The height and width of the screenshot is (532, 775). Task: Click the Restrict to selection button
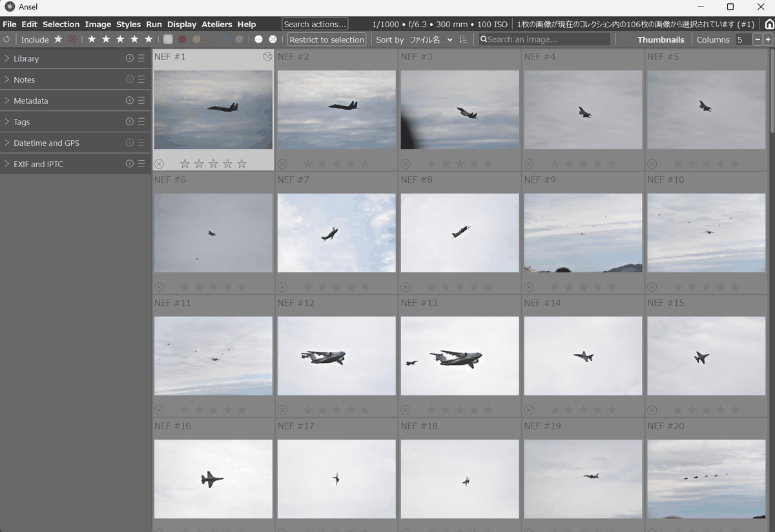(x=327, y=39)
